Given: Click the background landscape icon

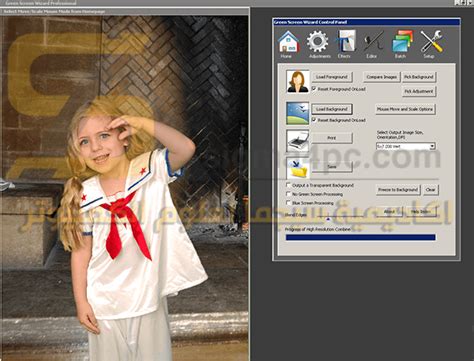Looking at the screenshot, I should (x=298, y=113).
